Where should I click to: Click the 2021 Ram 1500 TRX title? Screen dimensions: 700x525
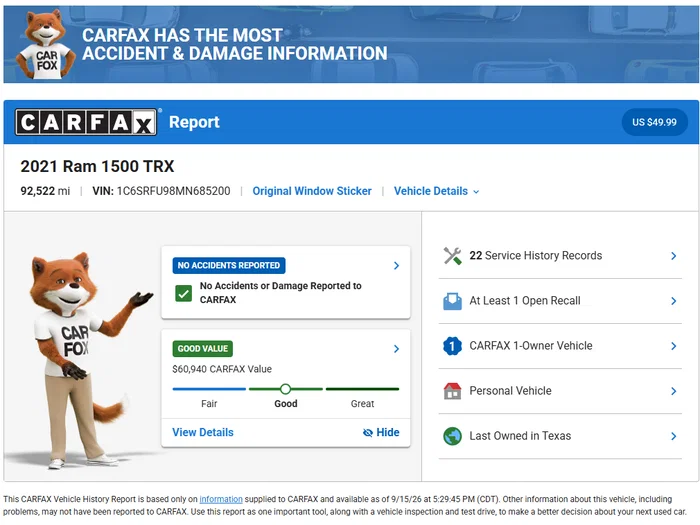pyautogui.click(x=97, y=166)
